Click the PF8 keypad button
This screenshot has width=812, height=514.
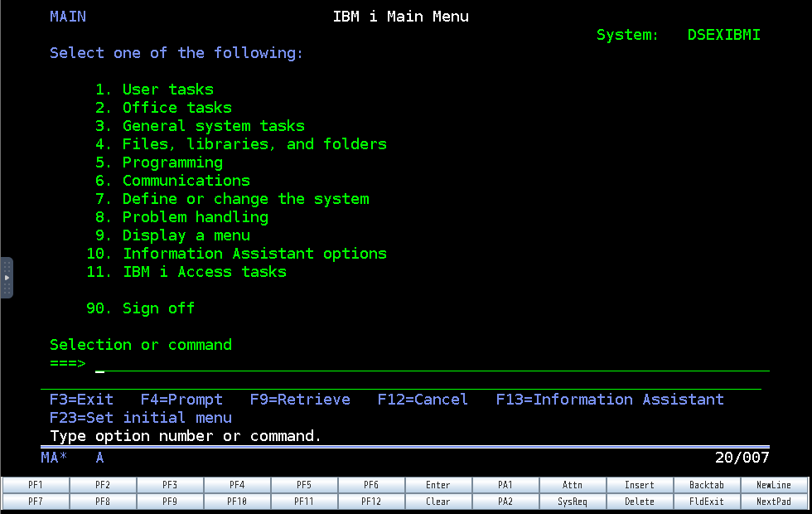click(x=103, y=502)
